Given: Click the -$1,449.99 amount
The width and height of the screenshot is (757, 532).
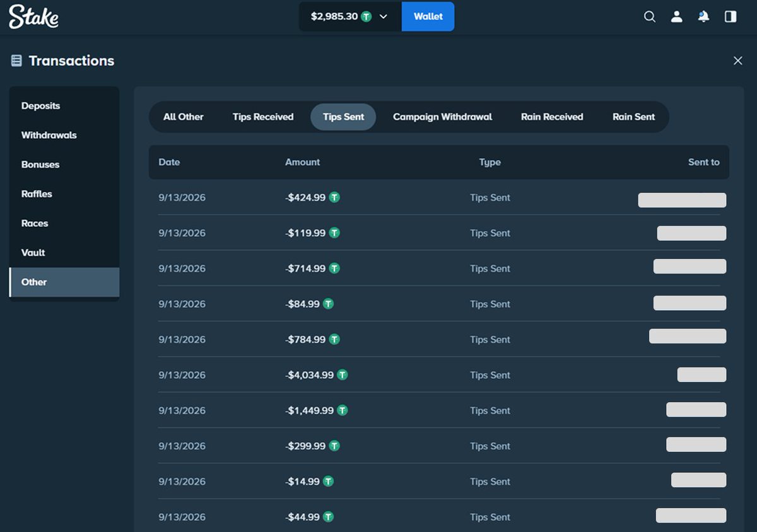Looking at the screenshot, I should tap(309, 410).
